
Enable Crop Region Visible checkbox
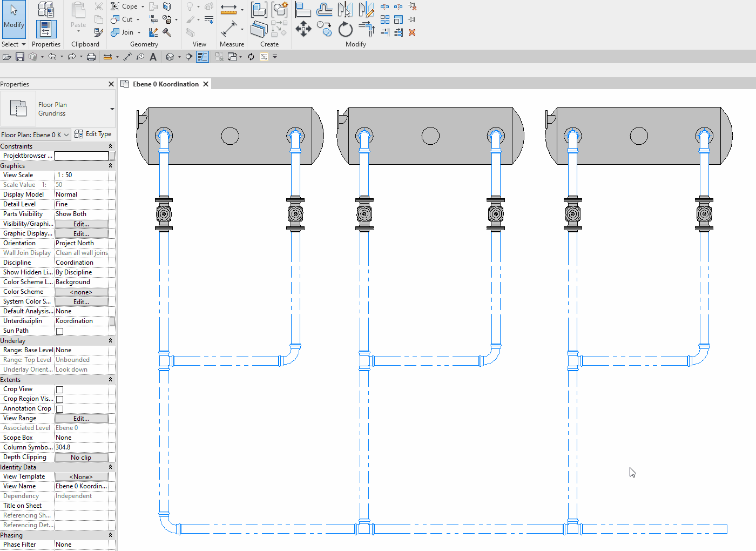pos(60,399)
